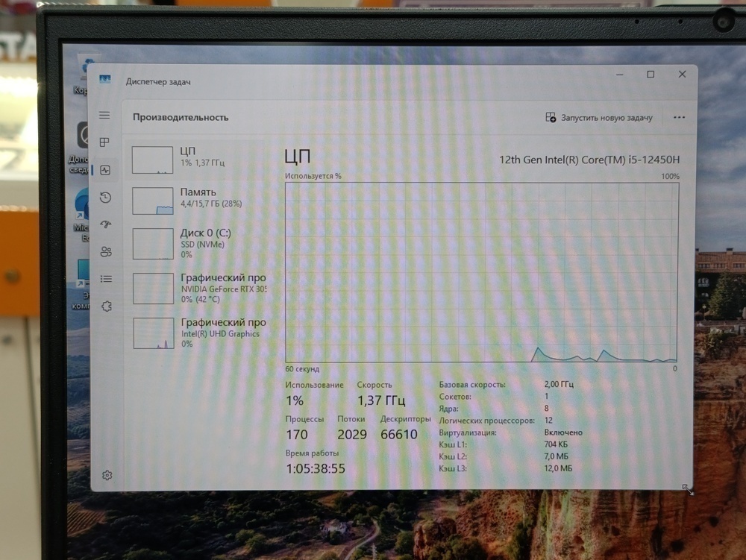Click the Intel UHD mini graph thumbnail
Viewport: 746px width, 560px height.
154,333
